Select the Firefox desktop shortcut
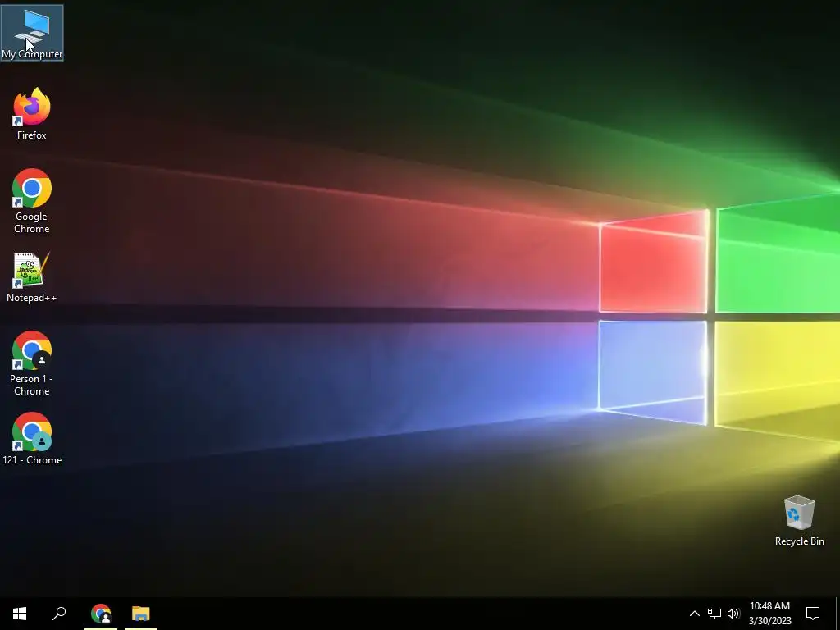The width and height of the screenshot is (840, 630). (32, 114)
